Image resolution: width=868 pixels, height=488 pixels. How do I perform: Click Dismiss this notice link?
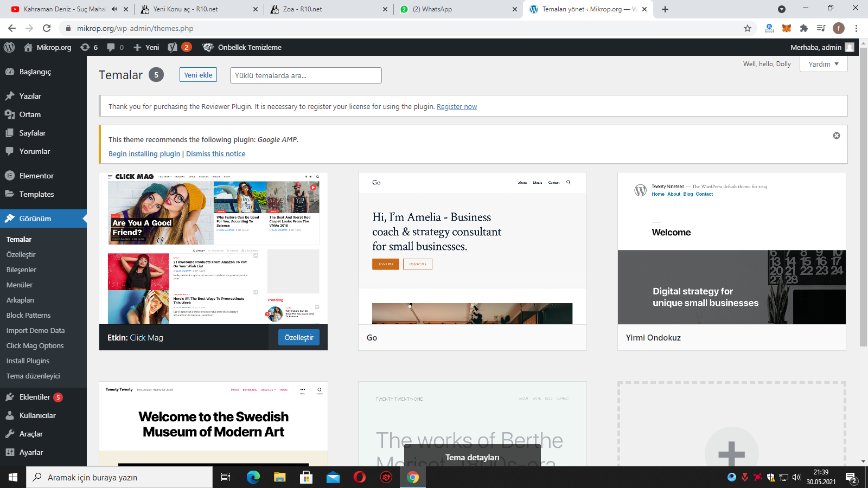(215, 154)
